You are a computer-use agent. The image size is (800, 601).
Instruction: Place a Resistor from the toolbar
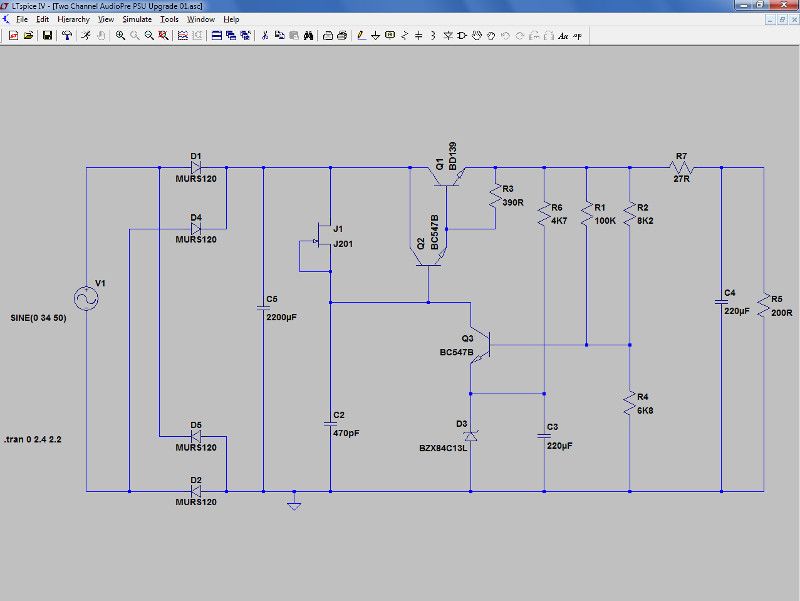click(x=405, y=36)
